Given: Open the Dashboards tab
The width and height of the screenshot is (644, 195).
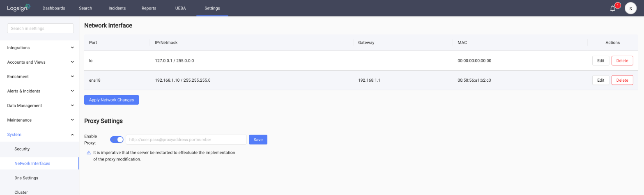Looking at the screenshot, I should pos(54,8).
